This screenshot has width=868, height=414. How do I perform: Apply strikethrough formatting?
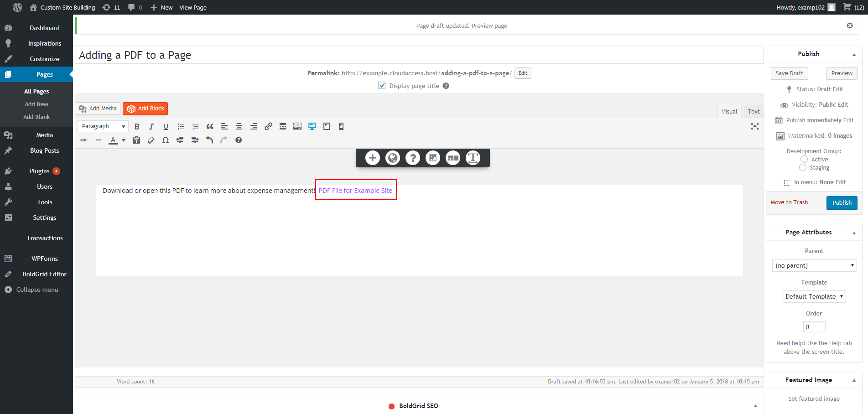coord(84,140)
